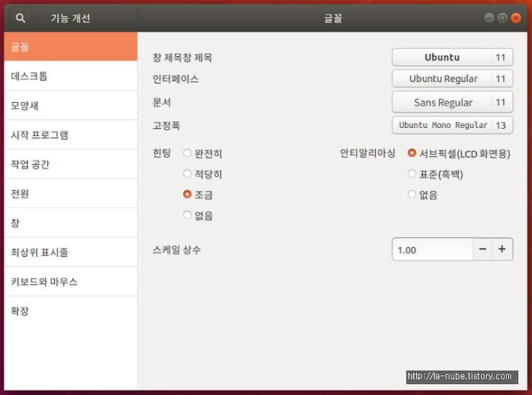Open the 창 제목 font chooser showing Ubuntu 11
Image resolution: width=532 pixels, height=395 pixels.
(452, 58)
